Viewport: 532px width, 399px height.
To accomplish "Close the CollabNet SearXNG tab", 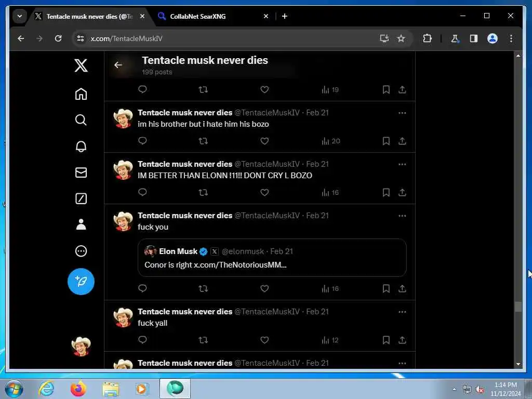I will (x=266, y=16).
